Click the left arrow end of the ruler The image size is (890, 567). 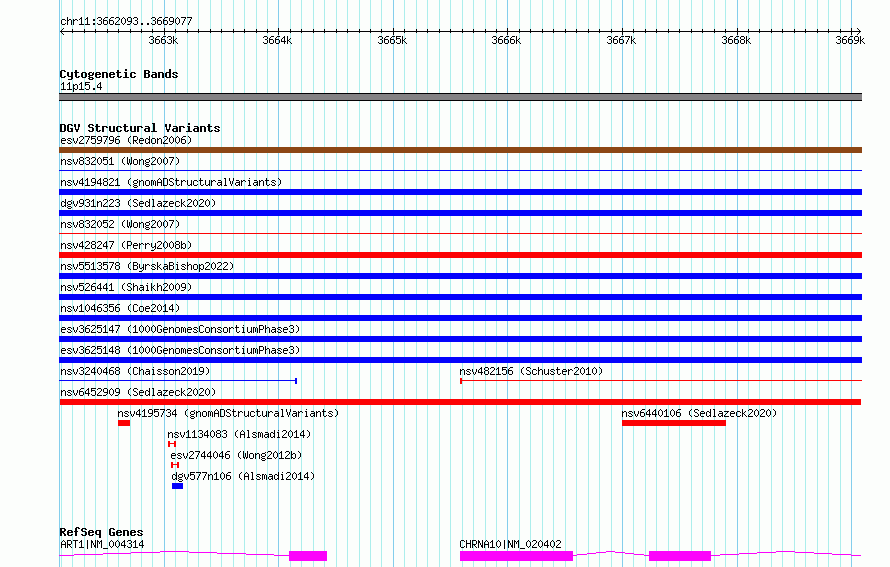click(62, 31)
